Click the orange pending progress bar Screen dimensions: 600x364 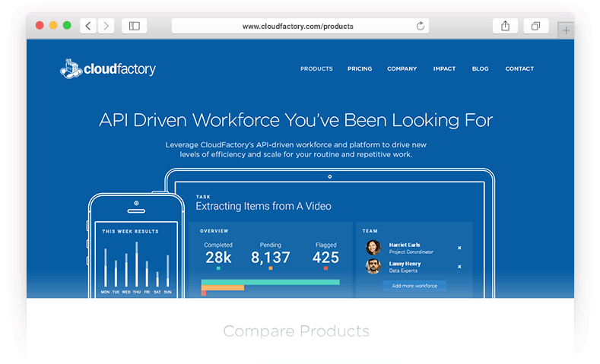pos(223,287)
